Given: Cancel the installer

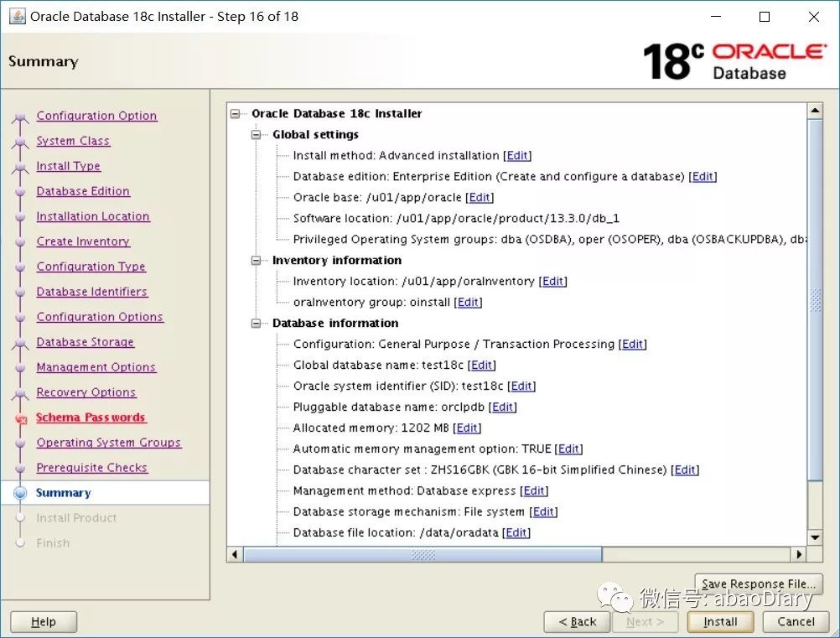Looking at the screenshot, I should tap(796, 622).
